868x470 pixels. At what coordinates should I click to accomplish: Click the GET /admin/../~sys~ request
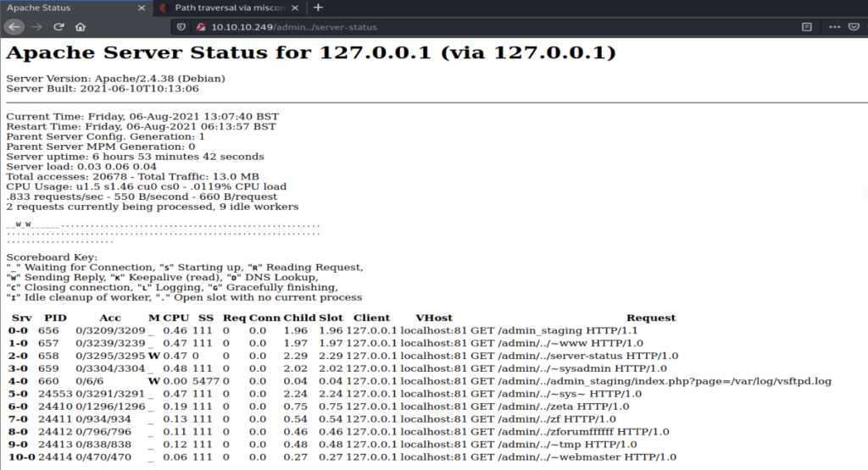(556, 395)
